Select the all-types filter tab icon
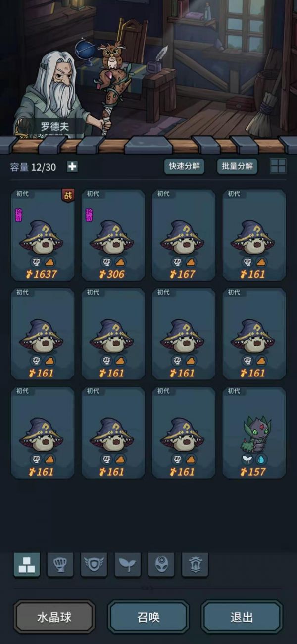 [27, 564]
